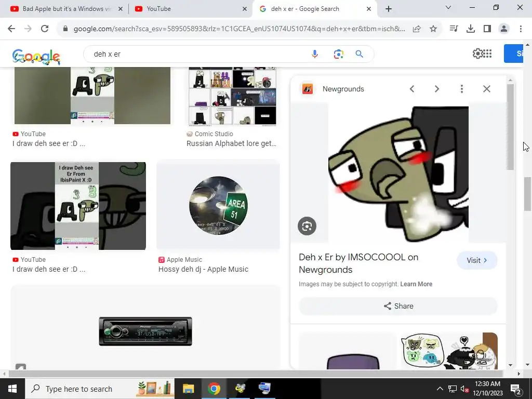Open Chrome three-dot menu

click(521, 29)
